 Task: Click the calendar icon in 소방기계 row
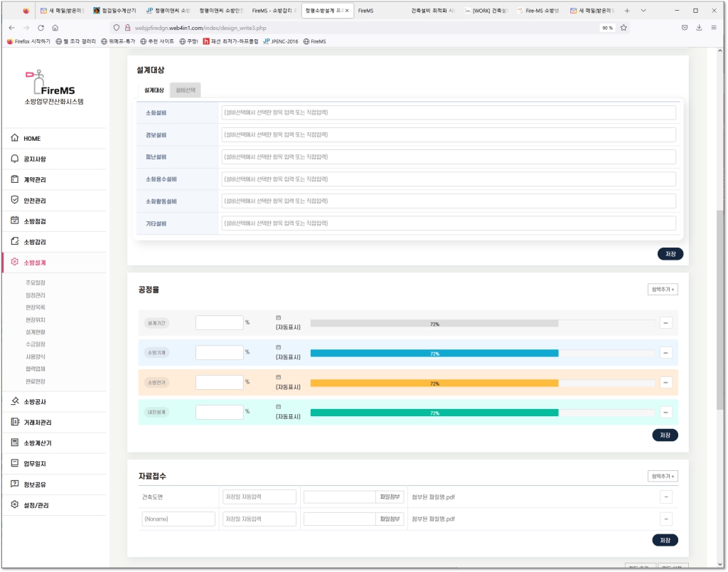279,346
